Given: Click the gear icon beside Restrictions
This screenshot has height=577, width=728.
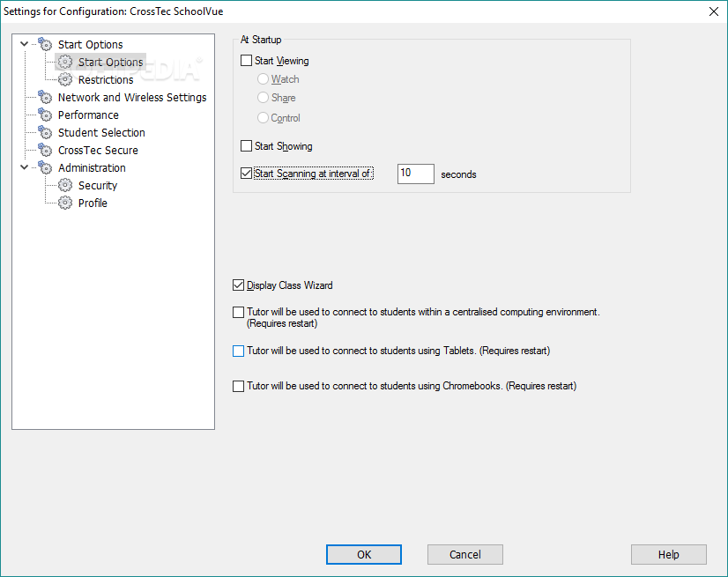Looking at the screenshot, I should pyautogui.click(x=65, y=79).
